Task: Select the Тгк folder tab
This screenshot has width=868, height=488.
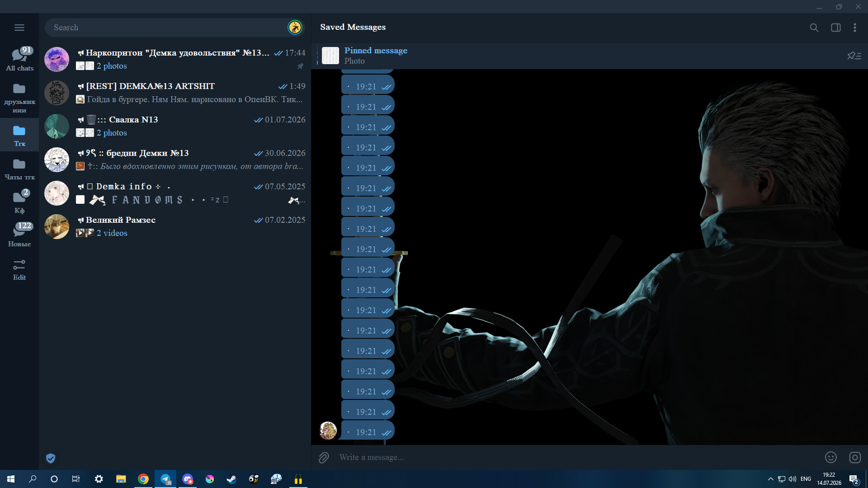Action: pos(19,136)
